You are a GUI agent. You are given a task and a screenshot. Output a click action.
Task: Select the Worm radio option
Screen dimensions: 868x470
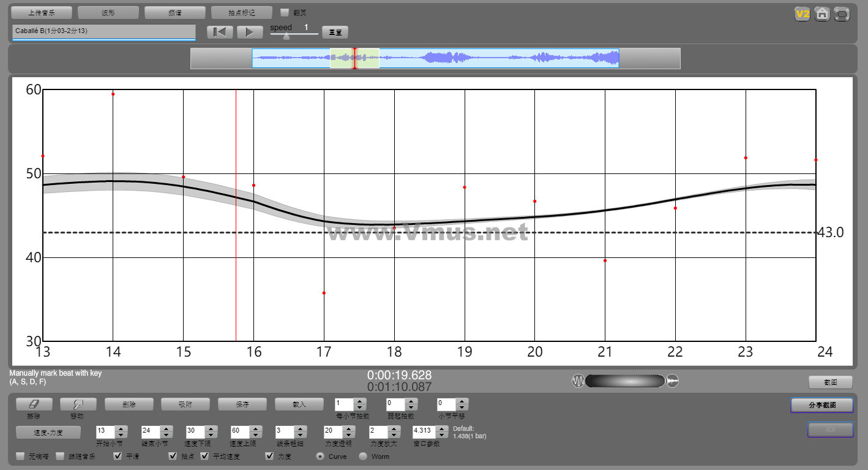[x=363, y=457]
